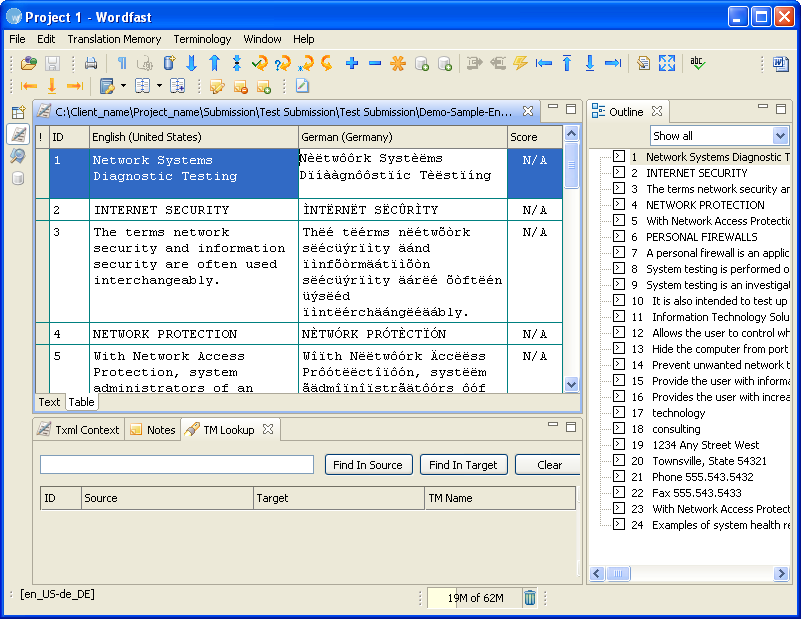Click the delete note icon with red minus
This screenshot has width=801, height=619.
tap(241, 86)
